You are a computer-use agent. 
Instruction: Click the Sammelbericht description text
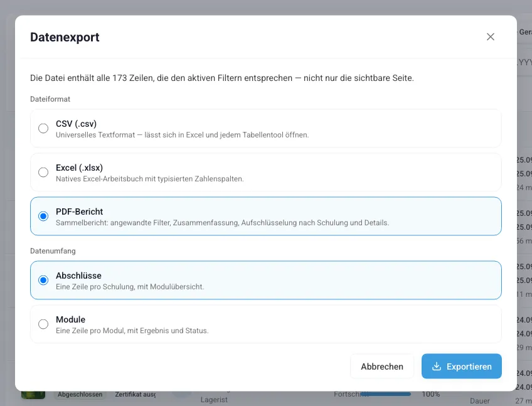[222, 223]
